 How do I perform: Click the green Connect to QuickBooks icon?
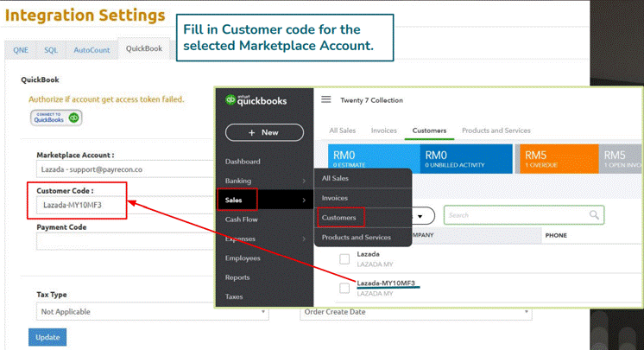tap(74, 118)
